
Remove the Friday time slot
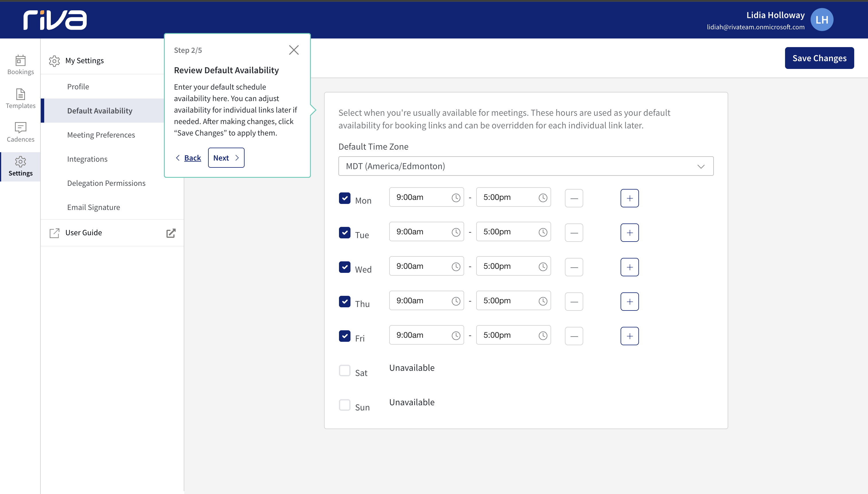coord(574,336)
